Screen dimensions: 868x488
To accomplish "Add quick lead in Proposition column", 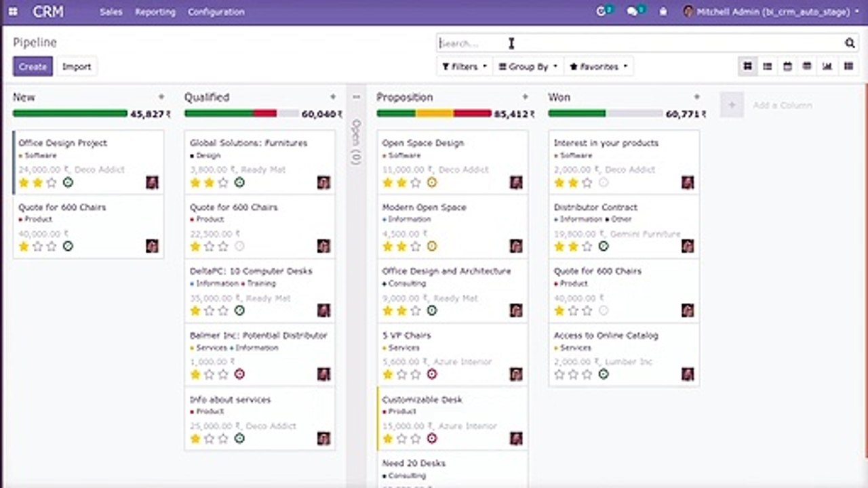I will pos(525,97).
